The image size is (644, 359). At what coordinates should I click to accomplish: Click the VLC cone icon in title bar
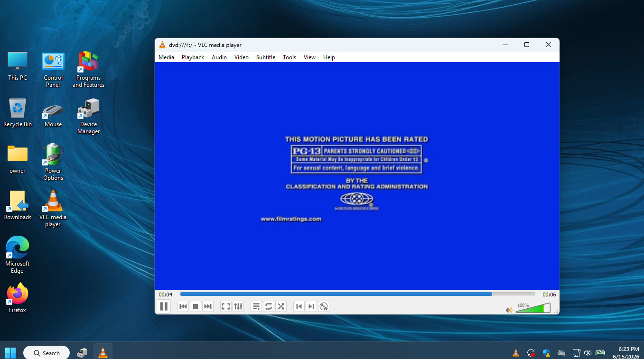pos(162,45)
